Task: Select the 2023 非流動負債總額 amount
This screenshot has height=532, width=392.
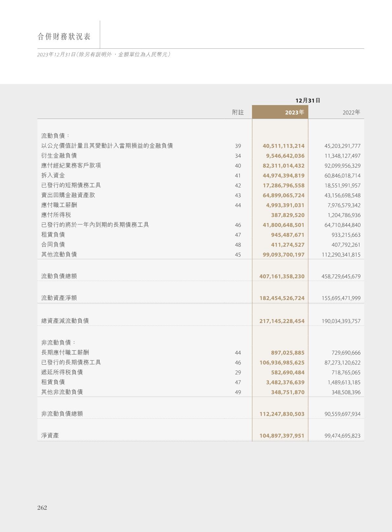Action: 282,414
